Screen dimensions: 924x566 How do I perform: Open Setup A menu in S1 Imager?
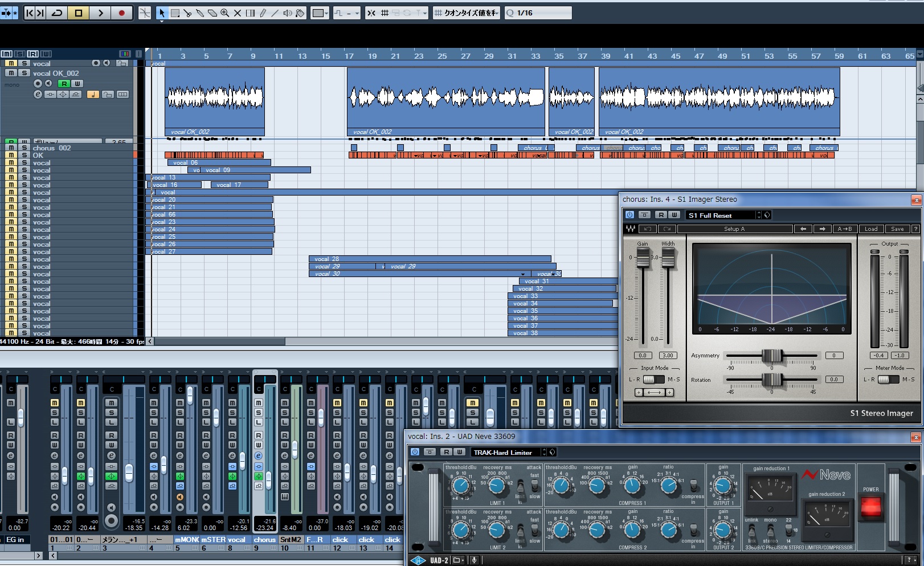(x=735, y=229)
